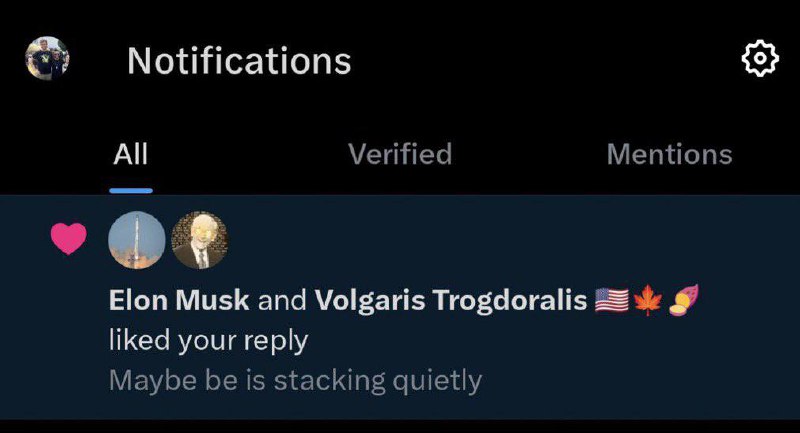Click the "liked your reply" text
800x433 pixels.
(x=208, y=340)
